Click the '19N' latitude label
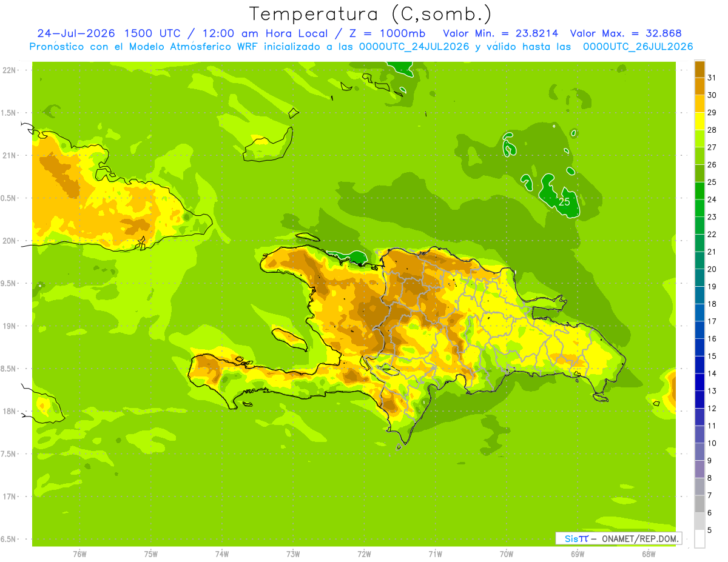728x562 pixels. click(8, 326)
